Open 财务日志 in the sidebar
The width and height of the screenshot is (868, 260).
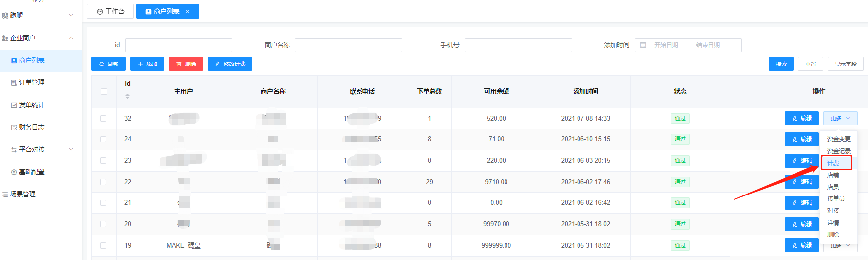[x=41, y=127]
